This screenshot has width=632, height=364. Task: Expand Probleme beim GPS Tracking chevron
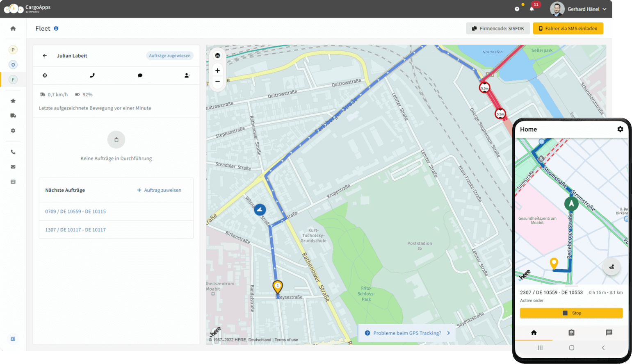pyautogui.click(x=448, y=333)
